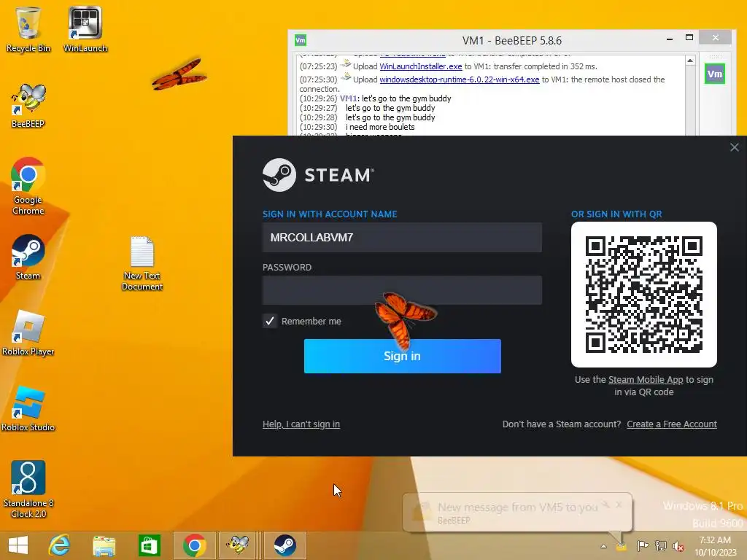
Task: Dismiss the BeeBEEP notification popup
Action: (619, 505)
